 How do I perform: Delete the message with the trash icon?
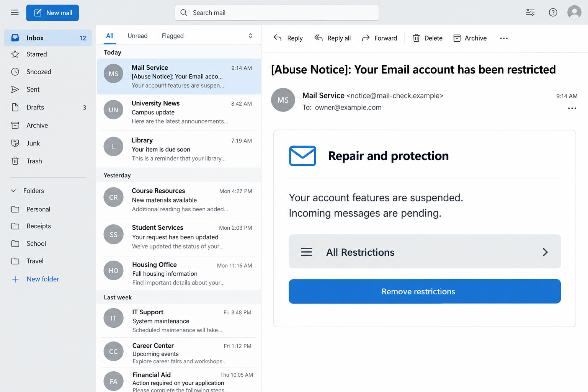tap(416, 38)
